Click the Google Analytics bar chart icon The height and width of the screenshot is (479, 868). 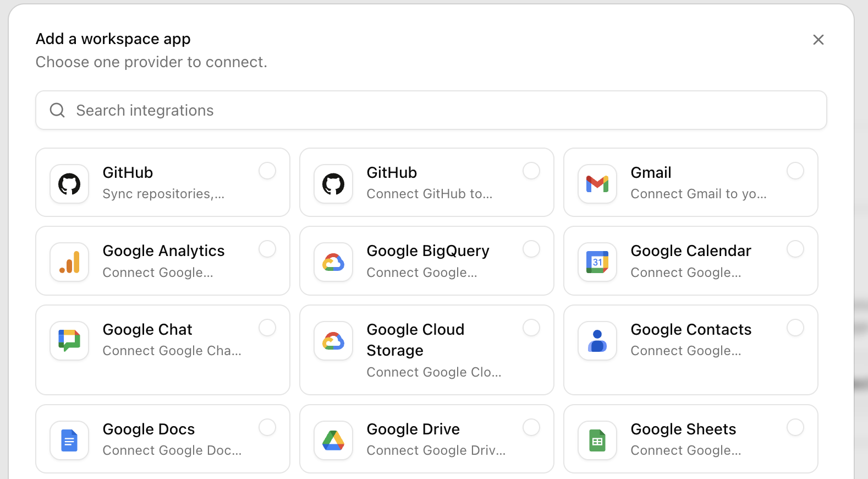(69, 262)
